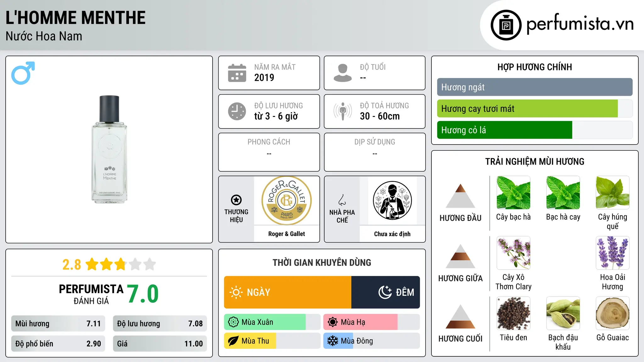Click the orange Ngày daytime bar
This screenshot has width=644, height=362.
coord(287,292)
